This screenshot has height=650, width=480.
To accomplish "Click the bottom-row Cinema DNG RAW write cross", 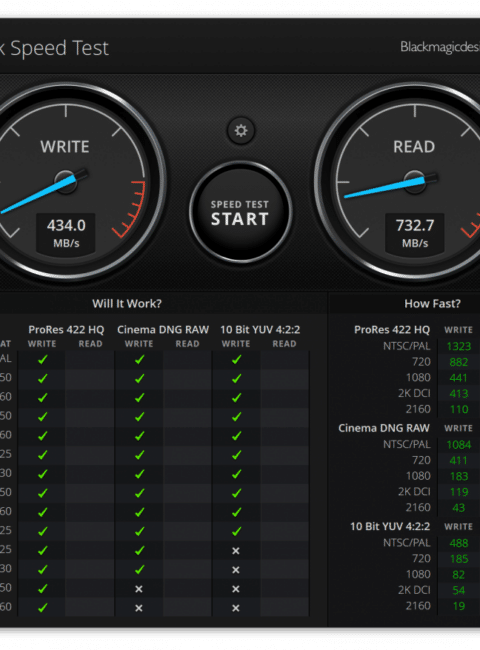I will 139,608.
